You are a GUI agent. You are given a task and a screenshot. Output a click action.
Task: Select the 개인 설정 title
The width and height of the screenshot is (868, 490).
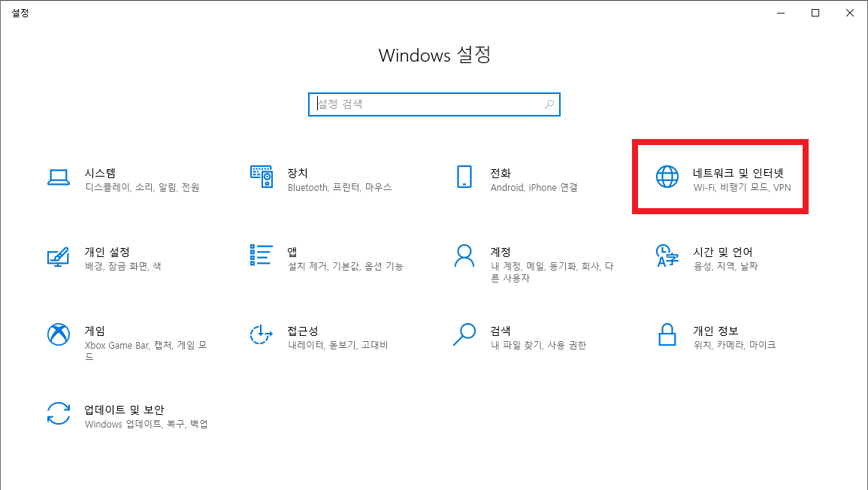click(107, 253)
